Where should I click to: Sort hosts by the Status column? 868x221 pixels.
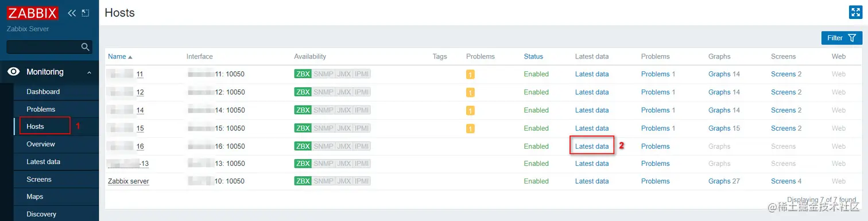pos(533,56)
